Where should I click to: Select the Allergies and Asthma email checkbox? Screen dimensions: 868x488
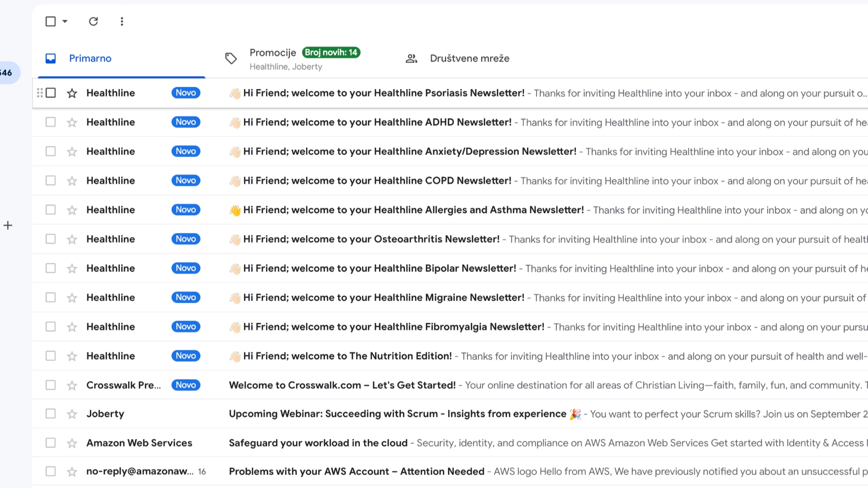click(51, 210)
